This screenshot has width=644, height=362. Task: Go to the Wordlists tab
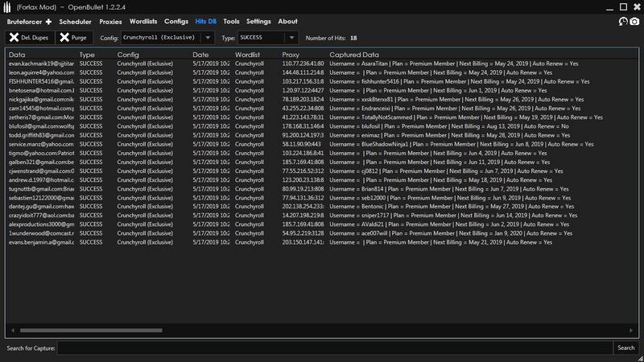[143, 22]
